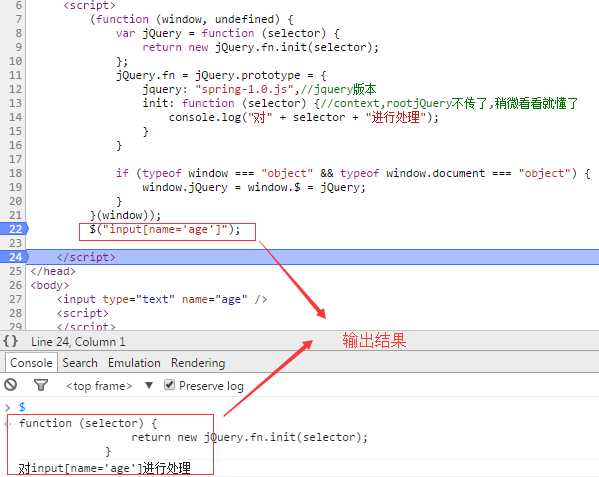Click the </head> tag on line 25
599x477 pixels.
click(x=53, y=271)
